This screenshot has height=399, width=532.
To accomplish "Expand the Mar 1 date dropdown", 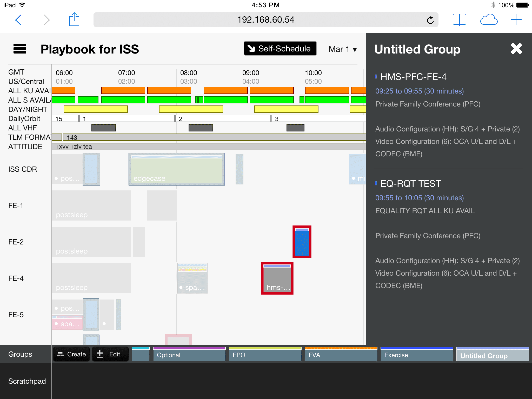I will pyautogui.click(x=343, y=49).
